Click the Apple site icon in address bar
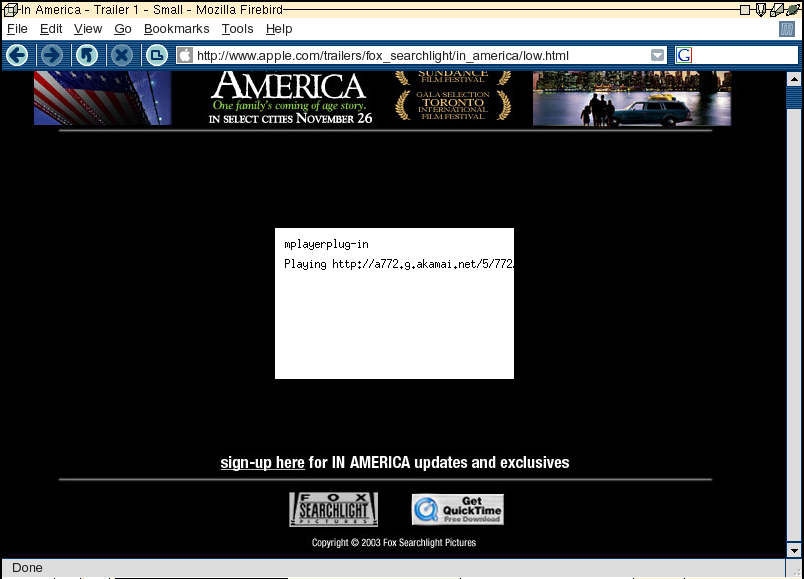The height and width of the screenshot is (579, 804). click(x=186, y=55)
